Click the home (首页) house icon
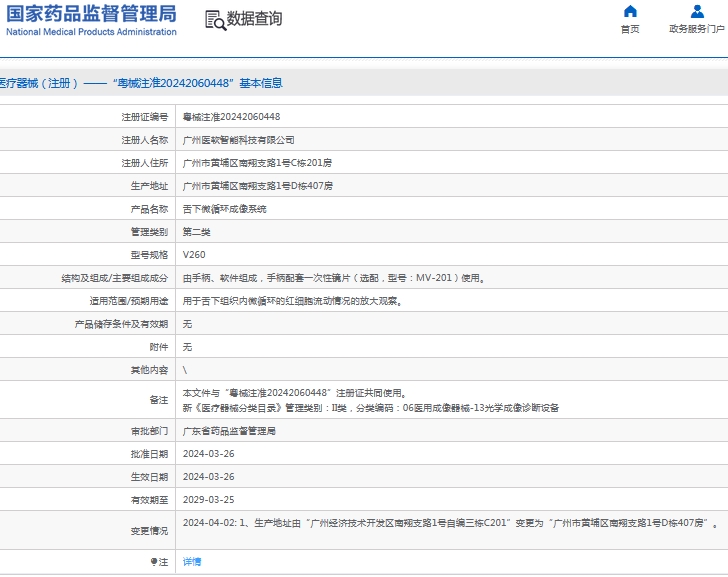The height and width of the screenshot is (577, 728). point(630,11)
